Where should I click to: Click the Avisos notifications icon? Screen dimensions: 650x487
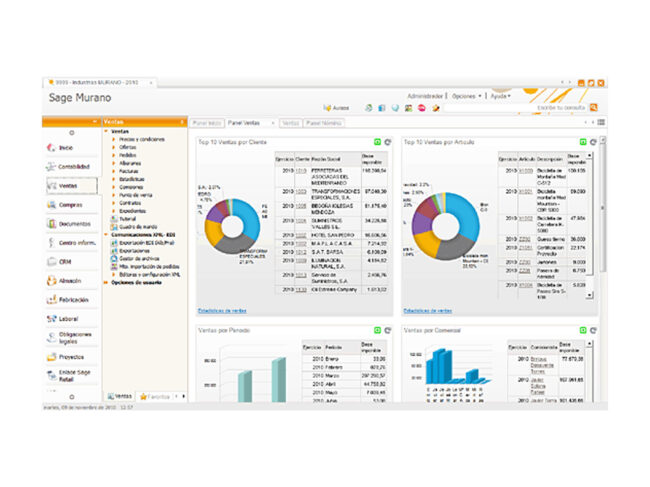pos(336,107)
